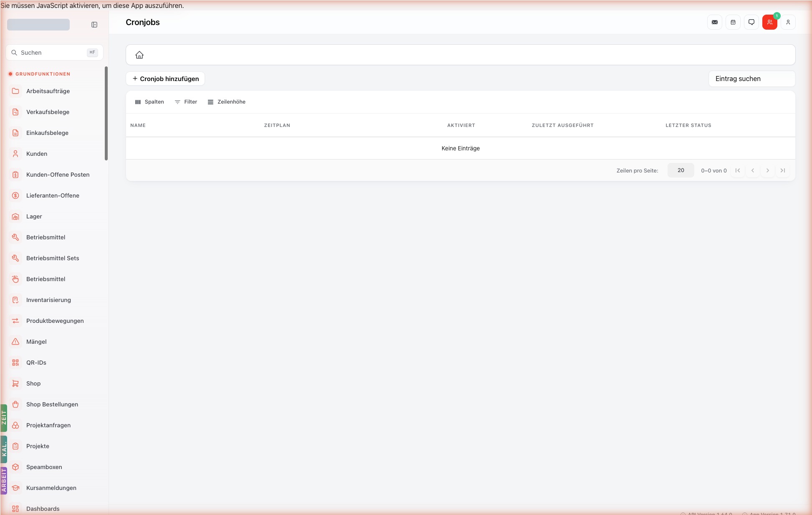812x515 pixels.
Task: Click the Kunden person icon
Action: [15, 154]
